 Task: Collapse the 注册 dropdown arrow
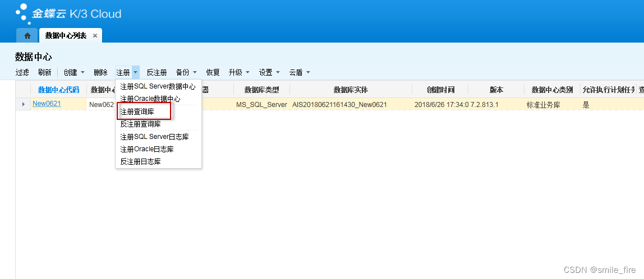(x=136, y=72)
